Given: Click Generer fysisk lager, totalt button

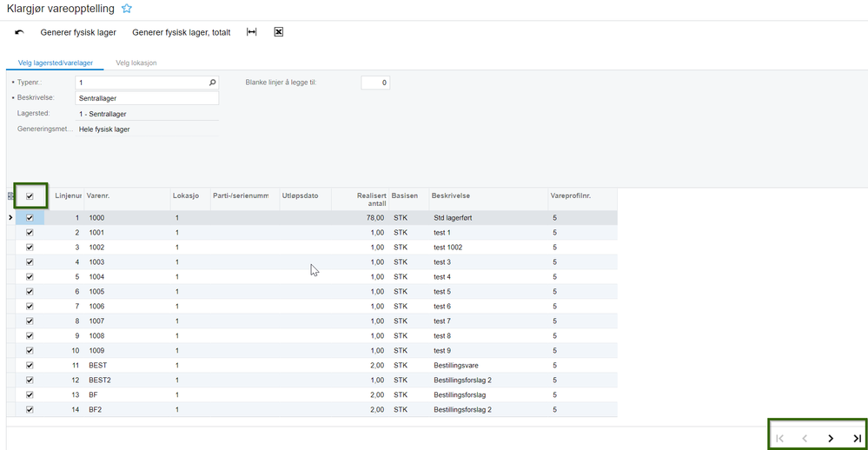Looking at the screenshot, I should coord(181,32).
